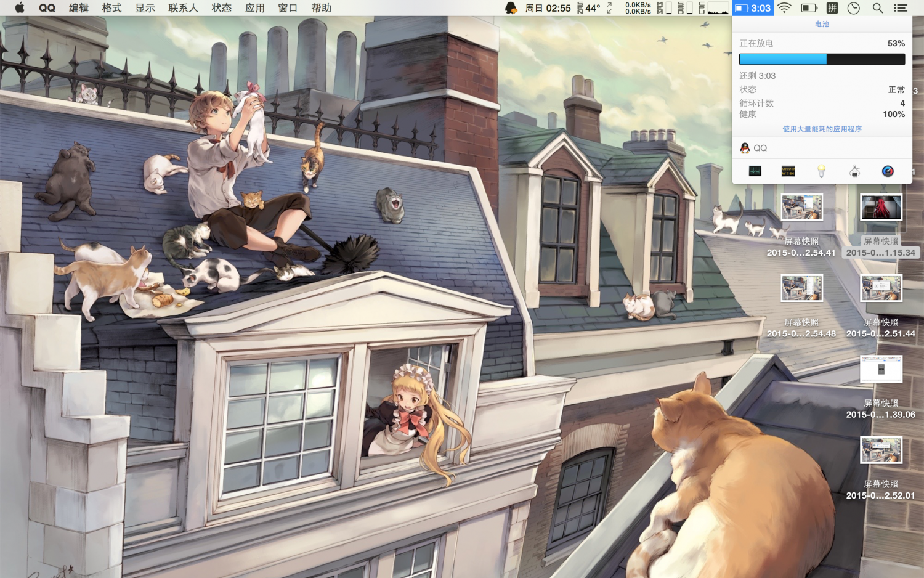Viewport: 924px width, 578px height.
Task: Click the 健康 100% value
Action: 894,114
